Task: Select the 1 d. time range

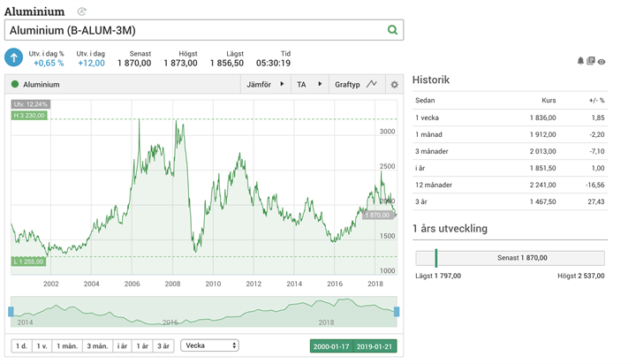Action: tap(21, 345)
